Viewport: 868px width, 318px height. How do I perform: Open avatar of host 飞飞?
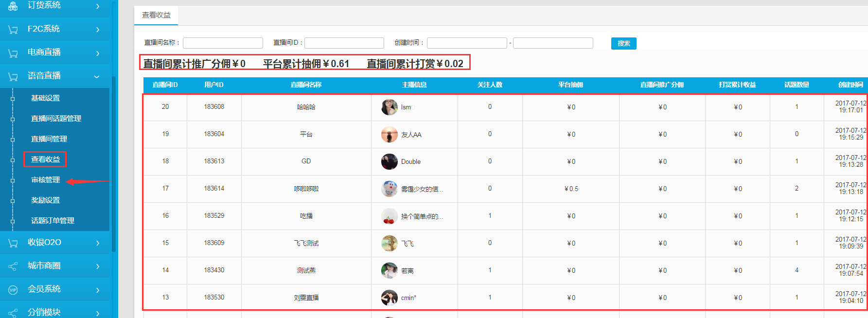390,243
